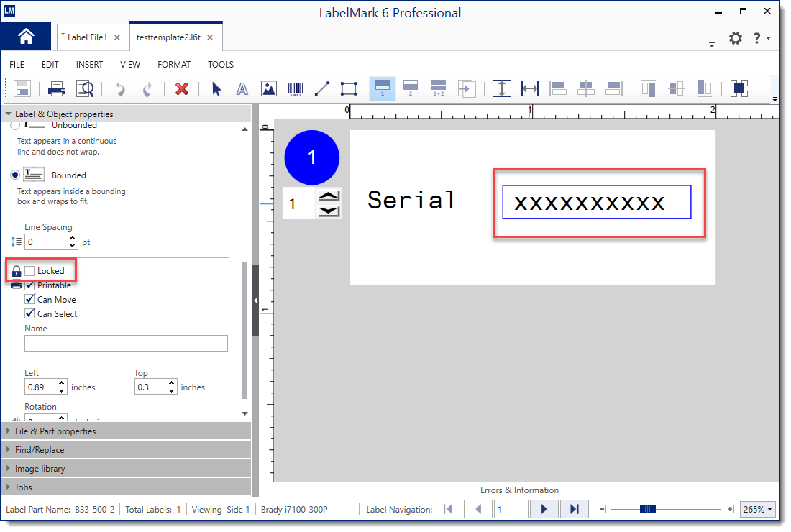This screenshot has width=791, height=532.
Task: Open settings gear icon
Action: (x=736, y=38)
